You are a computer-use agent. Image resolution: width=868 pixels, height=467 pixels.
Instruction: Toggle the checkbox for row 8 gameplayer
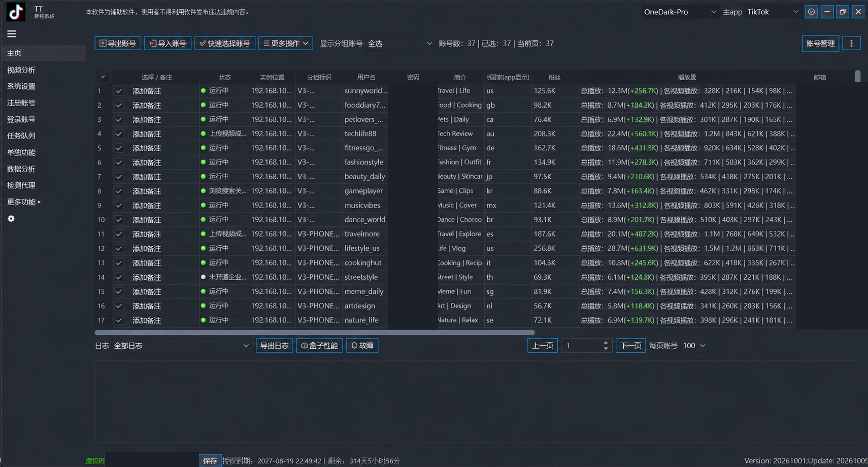(119, 191)
